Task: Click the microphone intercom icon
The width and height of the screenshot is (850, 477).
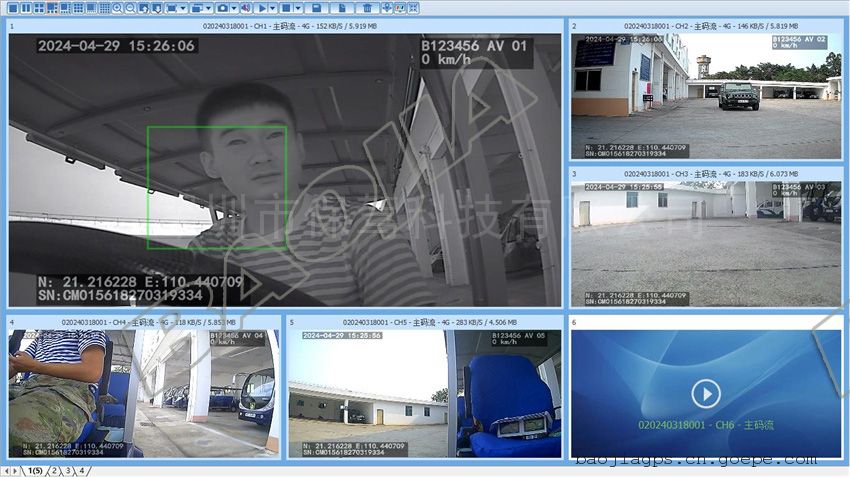Action: [386, 8]
